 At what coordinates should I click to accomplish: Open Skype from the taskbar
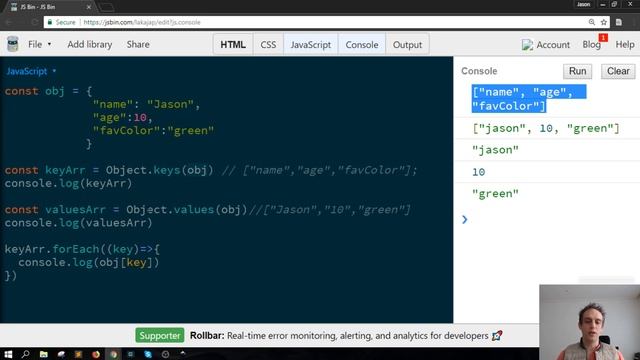pyautogui.click(x=148, y=354)
